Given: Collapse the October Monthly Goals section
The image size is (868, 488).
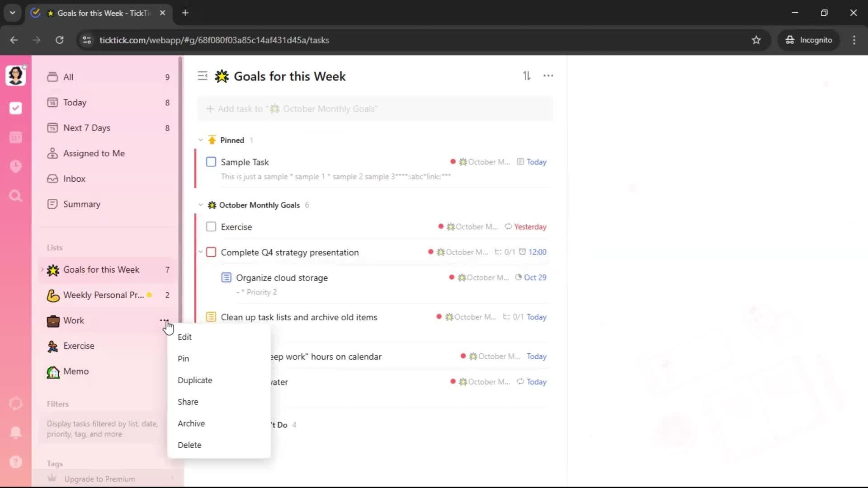Looking at the screenshot, I should pos(201,205).
